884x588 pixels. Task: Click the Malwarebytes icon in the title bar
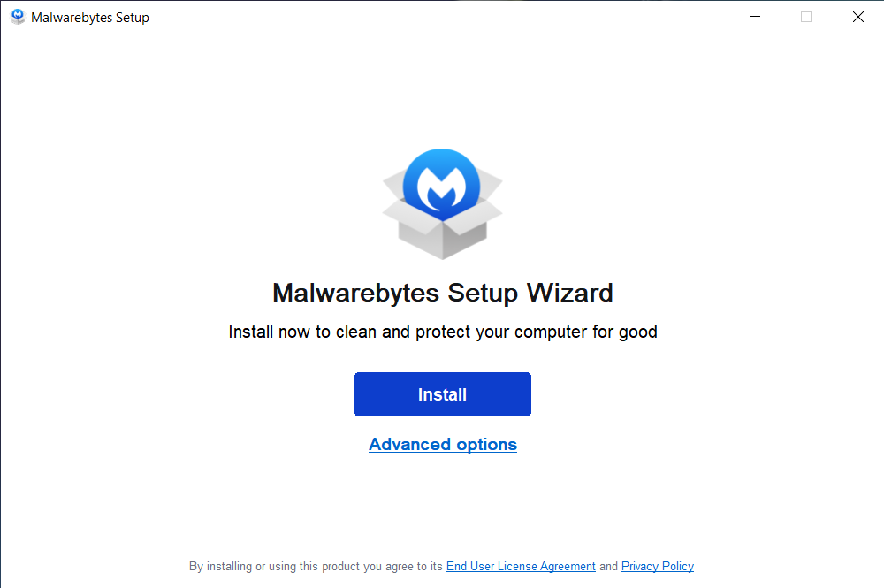[18, 17]
